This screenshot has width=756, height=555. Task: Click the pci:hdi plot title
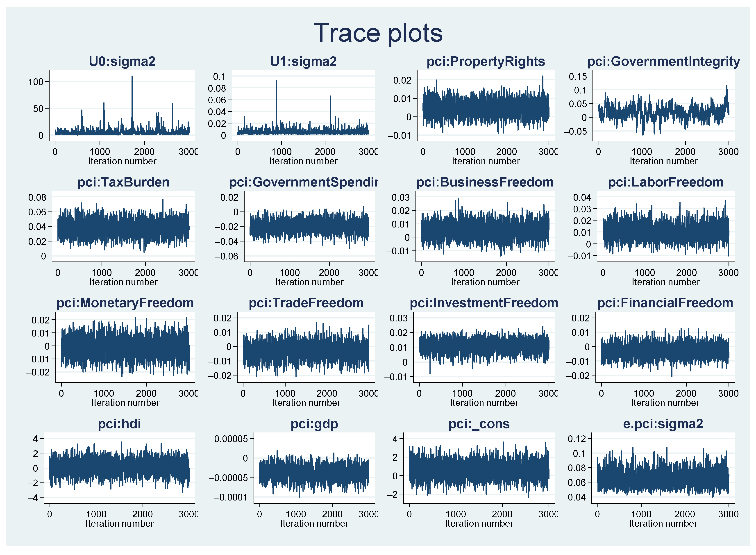[x=119, y=424]
